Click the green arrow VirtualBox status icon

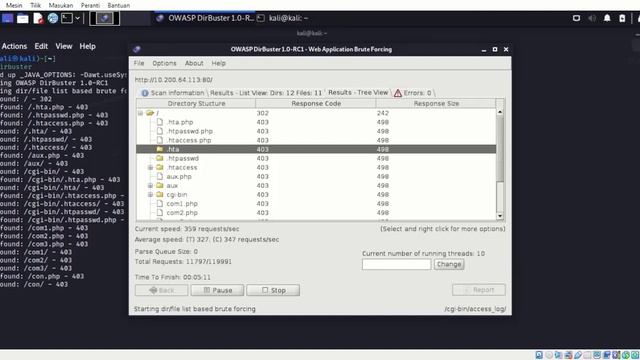626,355
